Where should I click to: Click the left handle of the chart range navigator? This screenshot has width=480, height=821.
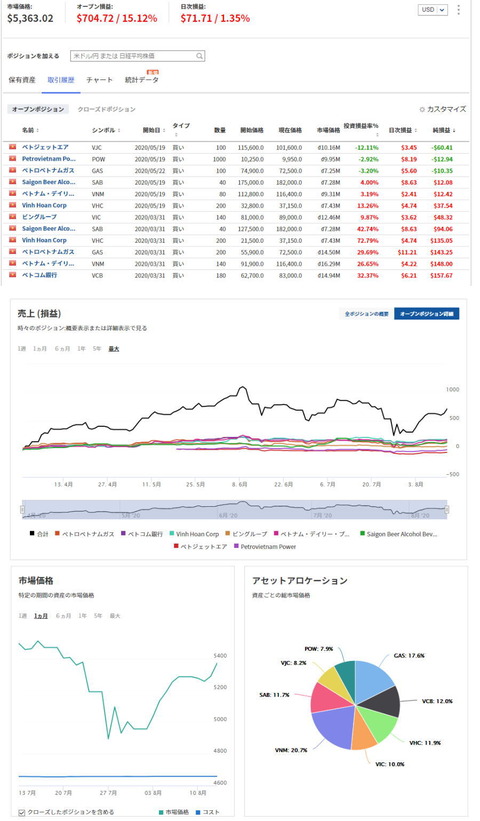coord(23,509)
